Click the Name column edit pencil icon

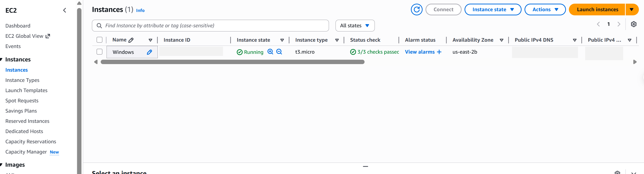pos(131,40)
